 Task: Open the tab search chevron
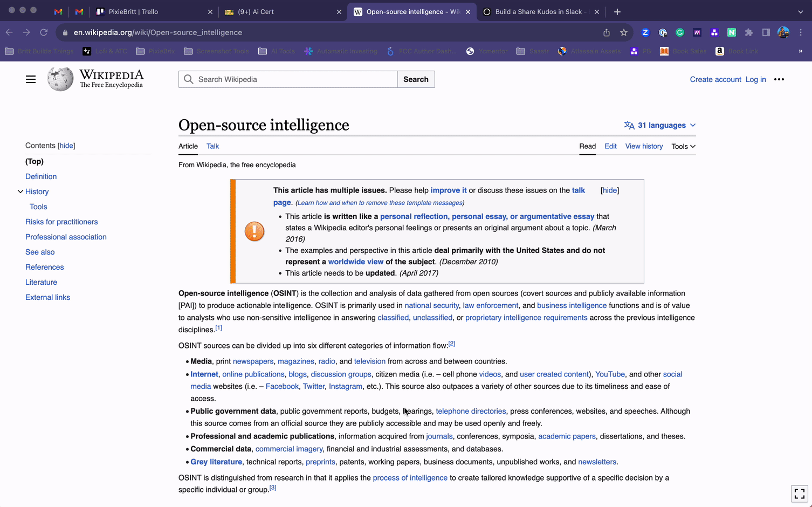coord(801,11)
